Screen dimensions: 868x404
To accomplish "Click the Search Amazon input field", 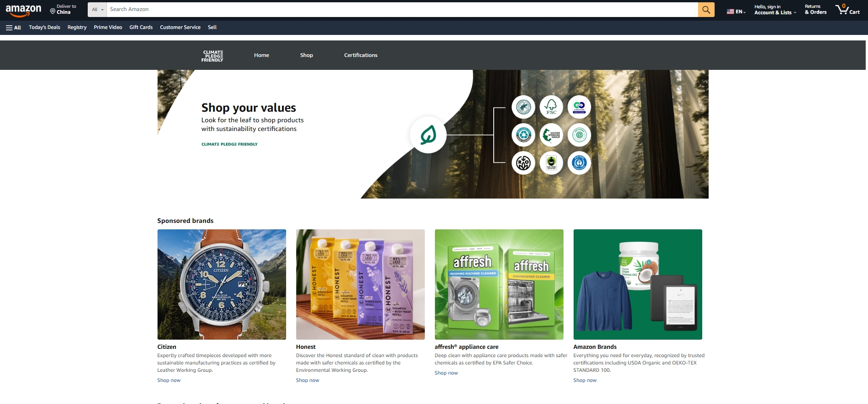I will click(402, 10).
